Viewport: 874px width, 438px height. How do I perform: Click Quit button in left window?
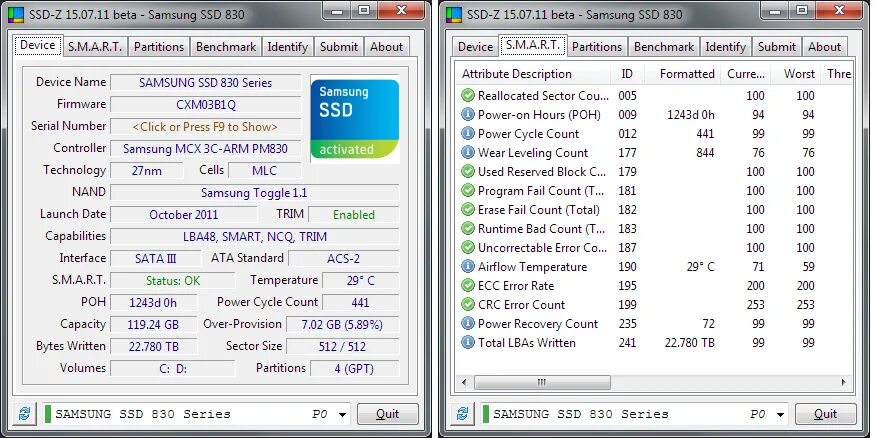click(387, 414)
